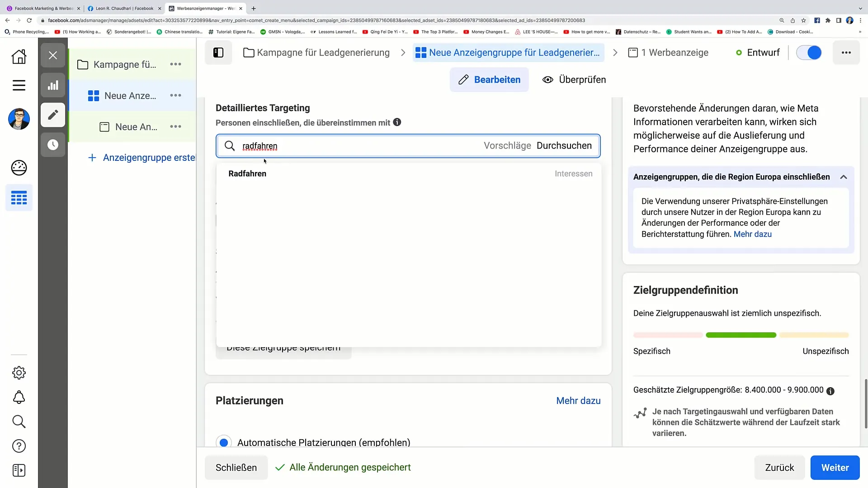This screenshot has height=488, width=868.
Task: Open the Chrome profile avatar
Action: pos(849,20)
